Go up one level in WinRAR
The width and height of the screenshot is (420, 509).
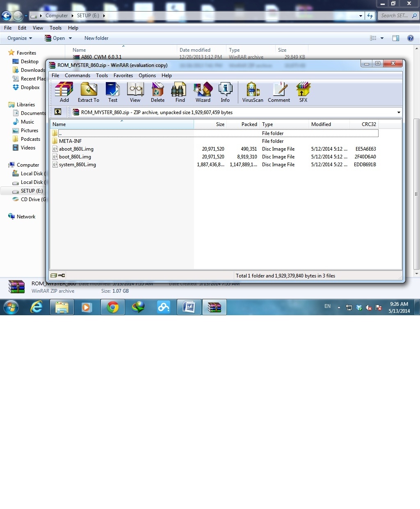[x=58, y=112]
